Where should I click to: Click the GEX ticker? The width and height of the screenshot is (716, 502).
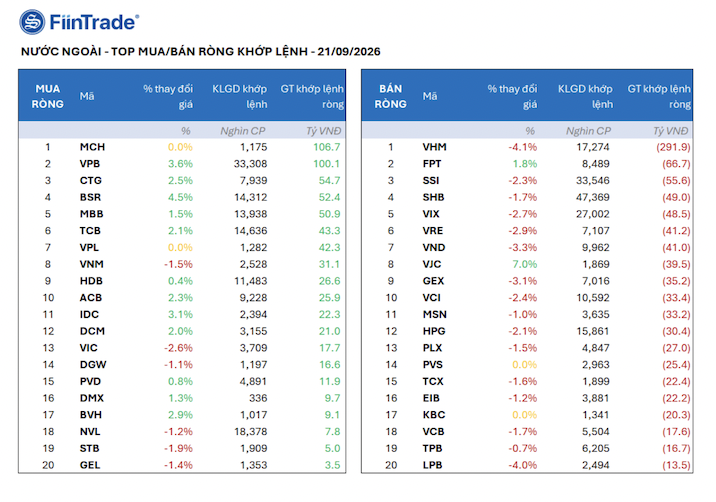[433, 281]
